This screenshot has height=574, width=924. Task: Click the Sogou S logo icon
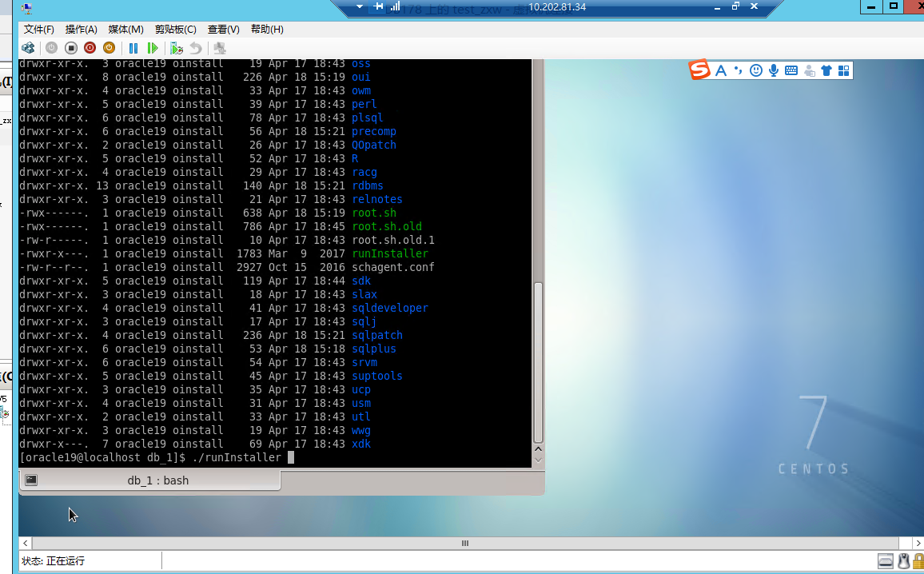699,70
